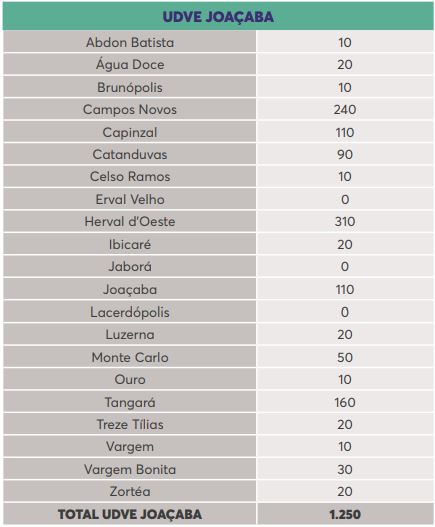
Task: Select the Abdon Batista row label
Action: point(130,42)
